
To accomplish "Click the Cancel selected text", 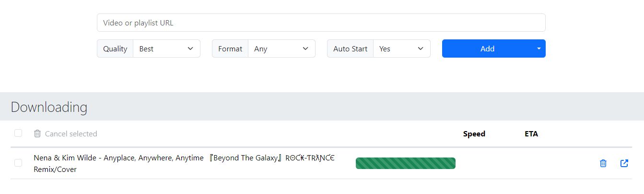I will point(71,134).
